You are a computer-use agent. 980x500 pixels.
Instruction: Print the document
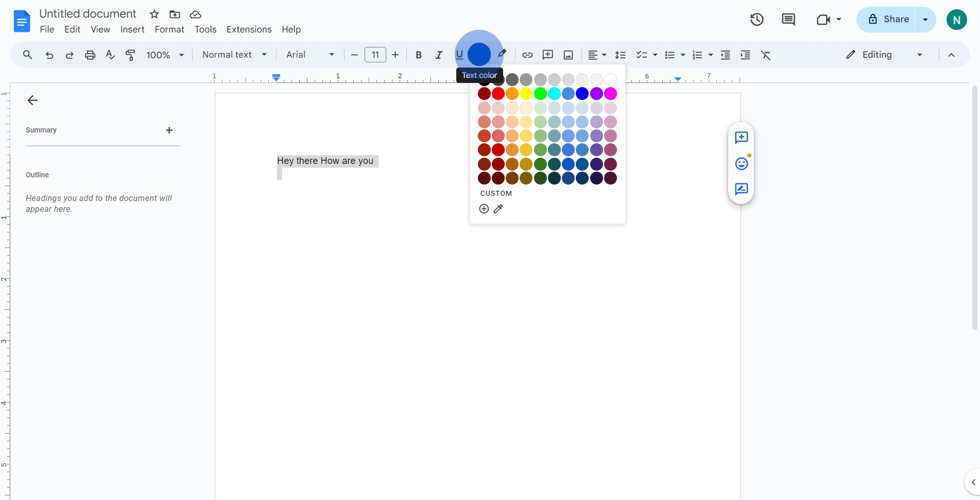point(90,55)
